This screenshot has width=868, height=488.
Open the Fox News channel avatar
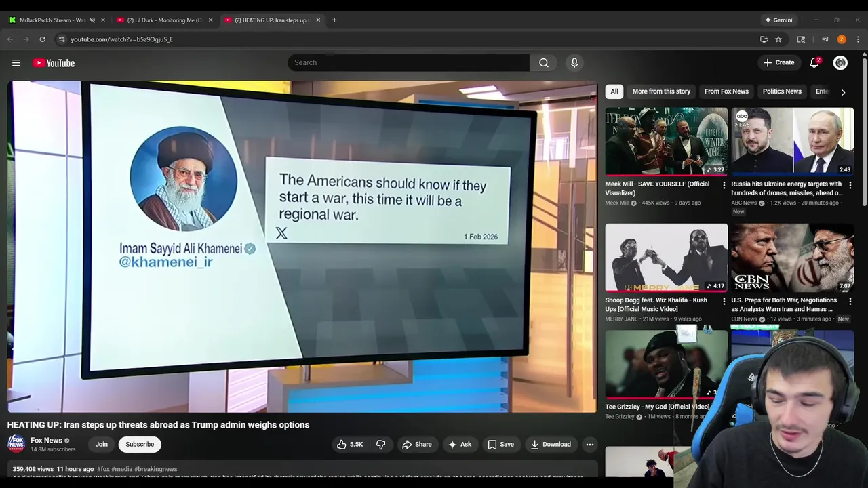16,444
